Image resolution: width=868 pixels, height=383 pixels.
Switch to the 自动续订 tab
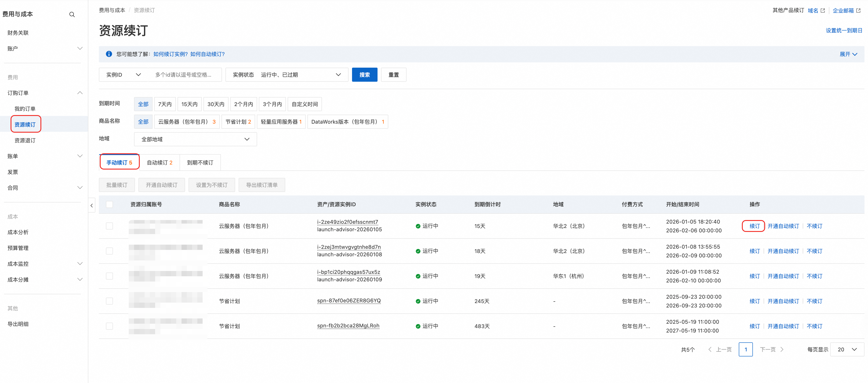pyautogui.click(x=159, y=163)
